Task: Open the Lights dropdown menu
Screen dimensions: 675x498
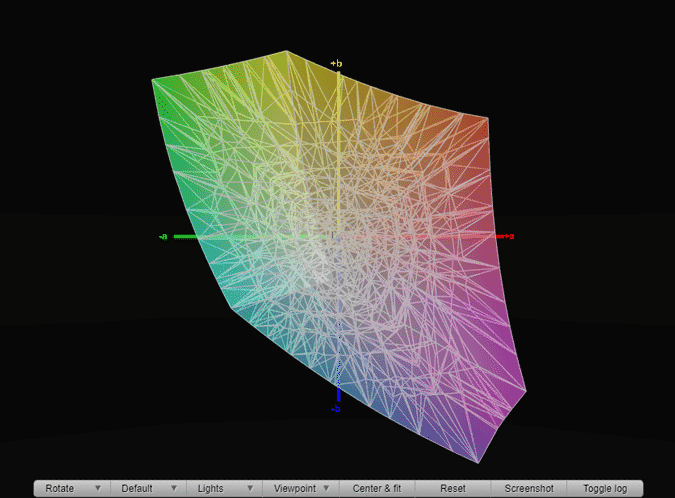Action: click(x=223, y=488)
